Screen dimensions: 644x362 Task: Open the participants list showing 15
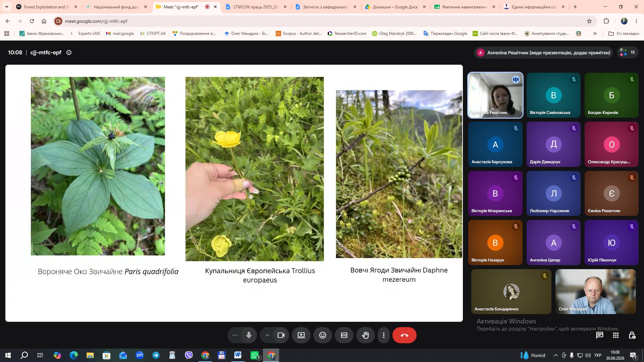click(628, 53)
